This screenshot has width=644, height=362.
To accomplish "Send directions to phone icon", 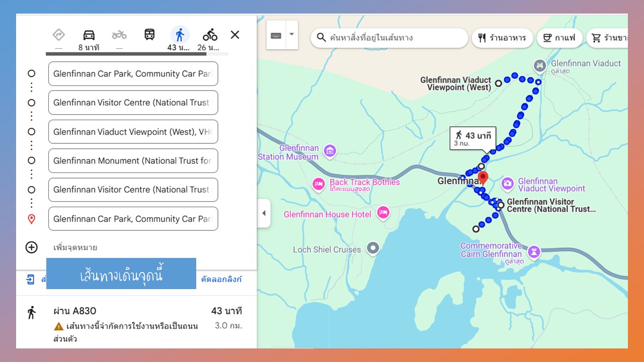I will pyautogui.click(x=31, y=279).
